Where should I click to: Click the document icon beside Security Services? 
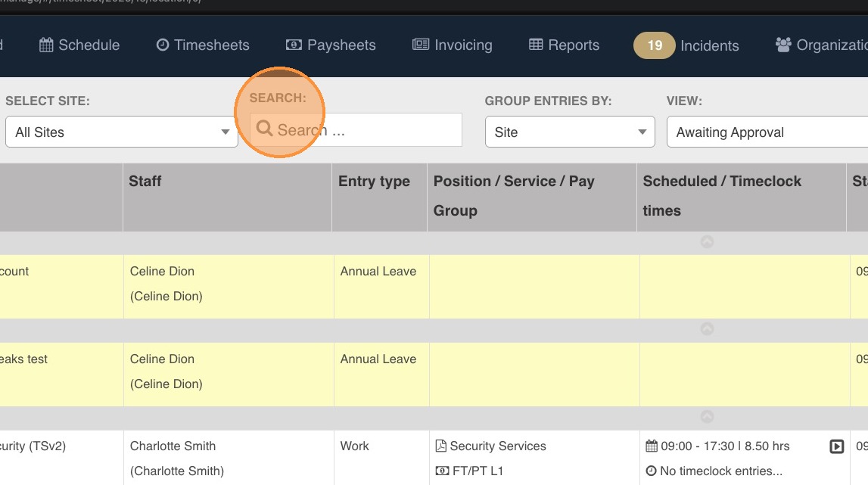(441, 446)
